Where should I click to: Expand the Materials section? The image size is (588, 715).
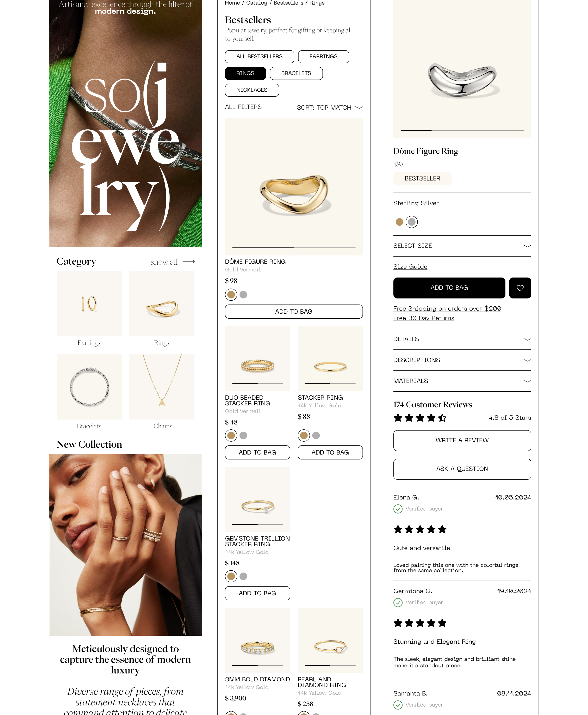462,381
